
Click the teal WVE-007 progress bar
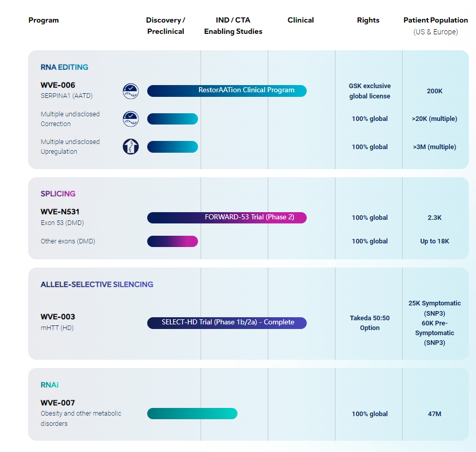point(192,414)
